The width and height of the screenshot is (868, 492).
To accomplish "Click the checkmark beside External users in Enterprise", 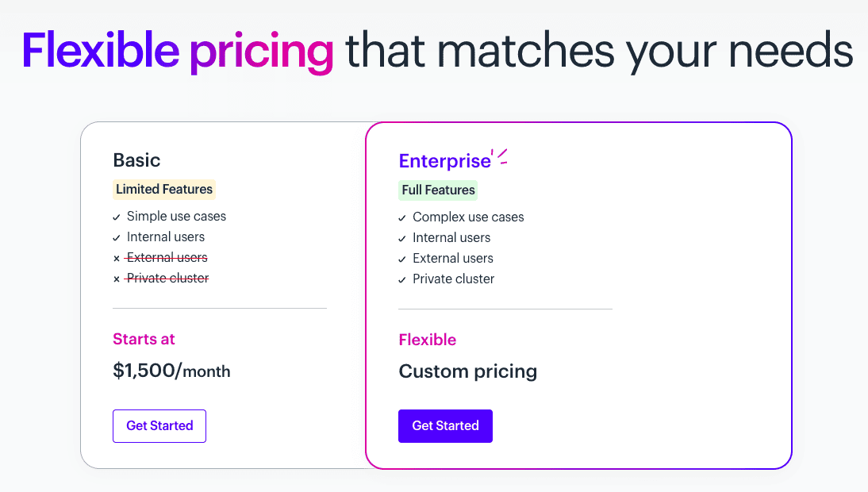I will (x=401, y=259).
